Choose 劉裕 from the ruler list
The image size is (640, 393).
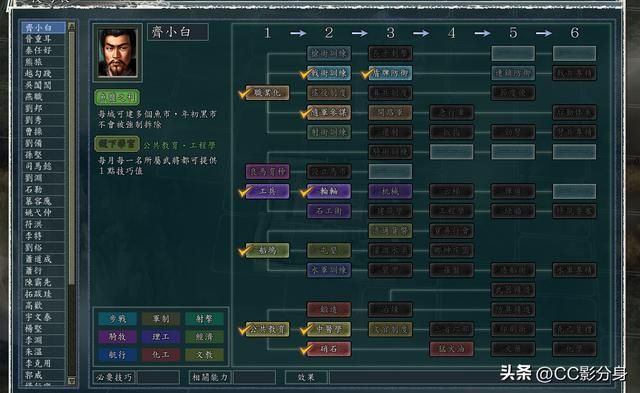pos(43,247)
